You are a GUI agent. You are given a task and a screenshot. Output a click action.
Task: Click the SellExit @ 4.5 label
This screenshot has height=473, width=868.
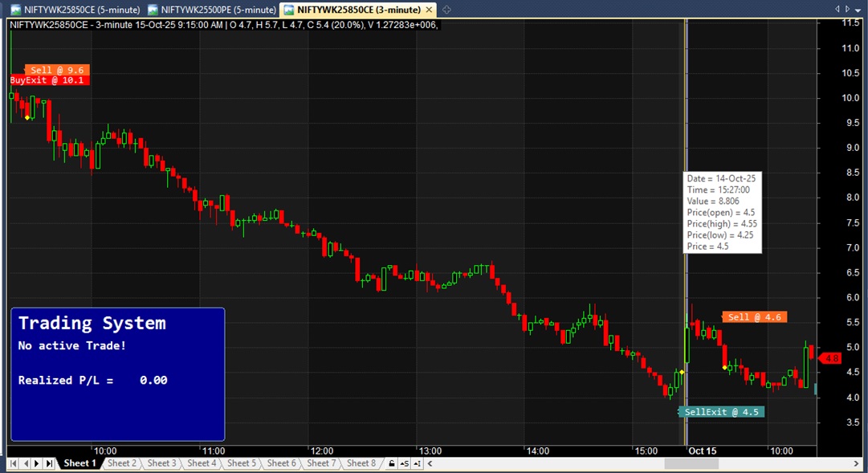[x=721, y=412]
